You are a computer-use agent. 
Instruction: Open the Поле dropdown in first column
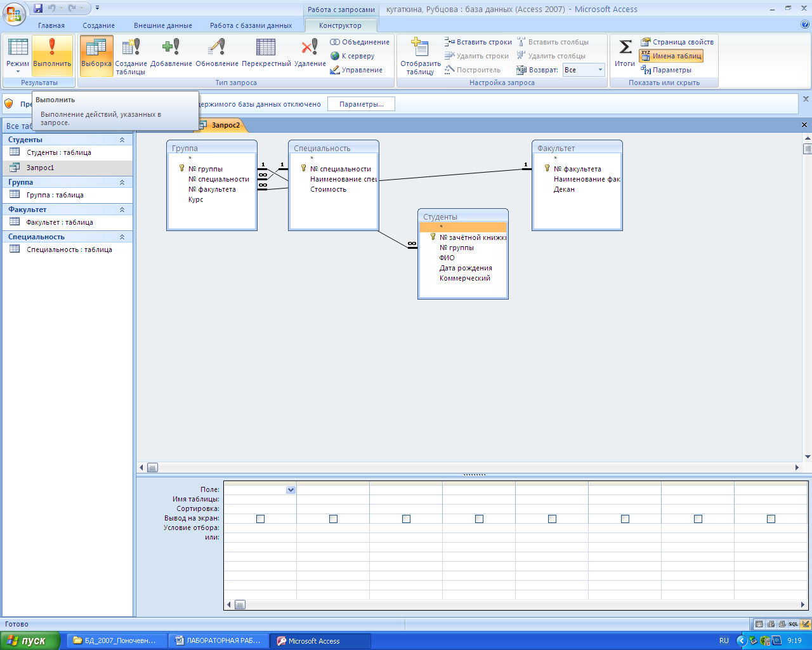(x=291, y=490)
